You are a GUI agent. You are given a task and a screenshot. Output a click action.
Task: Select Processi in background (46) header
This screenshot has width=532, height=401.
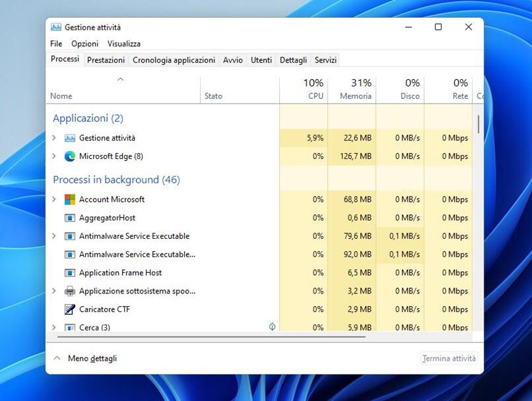click(x=116, y=179)
